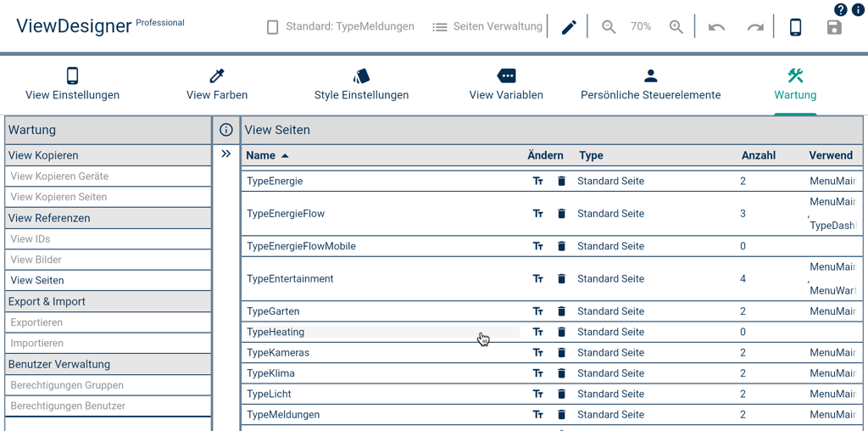Open the Style Einstellungen tab

click(x=361, y=84)
